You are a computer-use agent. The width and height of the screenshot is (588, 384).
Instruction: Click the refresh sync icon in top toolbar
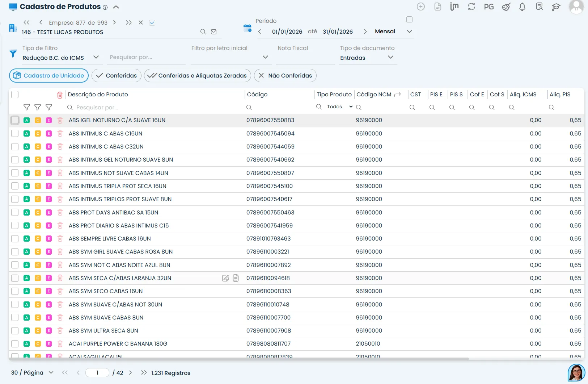click(471, 7)
